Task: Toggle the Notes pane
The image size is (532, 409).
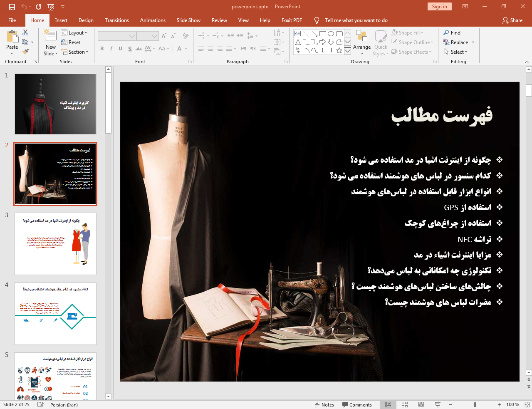Action: tap(324, 405)
